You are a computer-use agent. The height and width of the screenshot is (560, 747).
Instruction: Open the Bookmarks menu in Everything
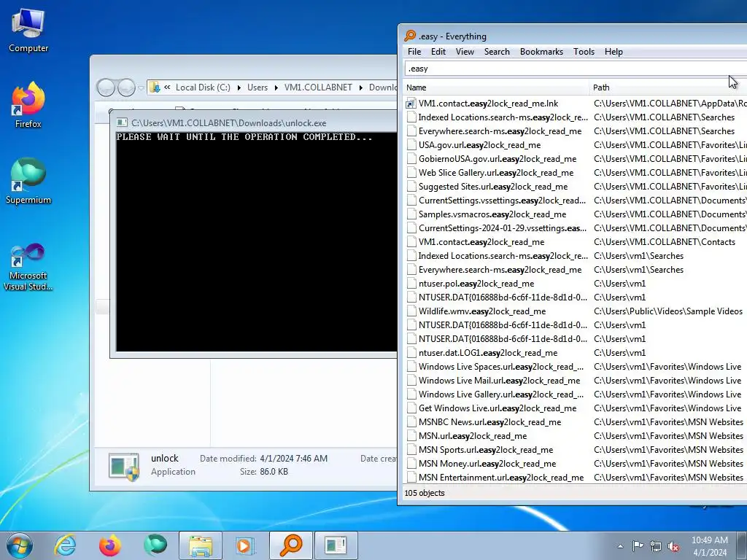click(541, 52)
